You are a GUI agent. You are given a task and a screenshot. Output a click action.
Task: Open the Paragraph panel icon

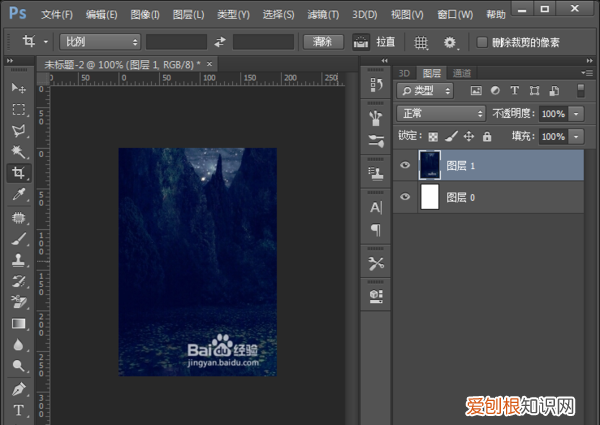[x=376, y=230]
